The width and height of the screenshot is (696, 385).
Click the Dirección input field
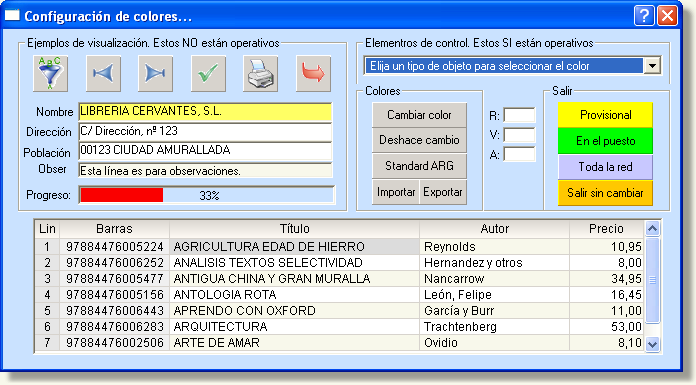tap(205, 131)
